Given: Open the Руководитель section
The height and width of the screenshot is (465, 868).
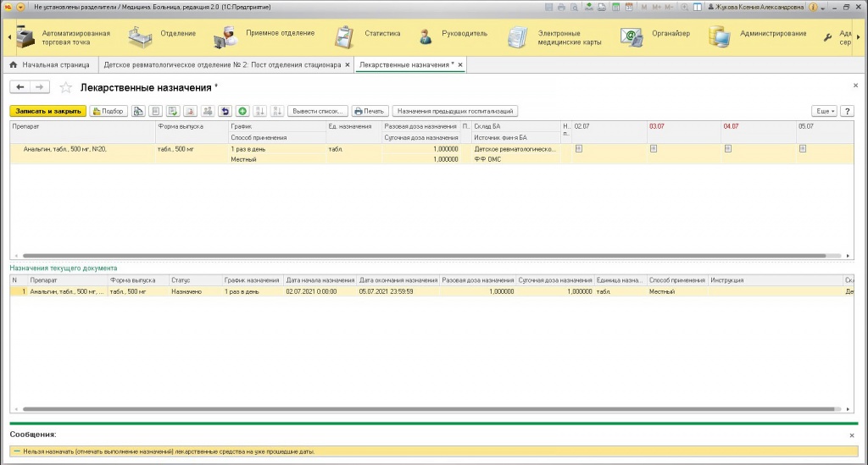Looking at the screenshot, I should [453, 36].
